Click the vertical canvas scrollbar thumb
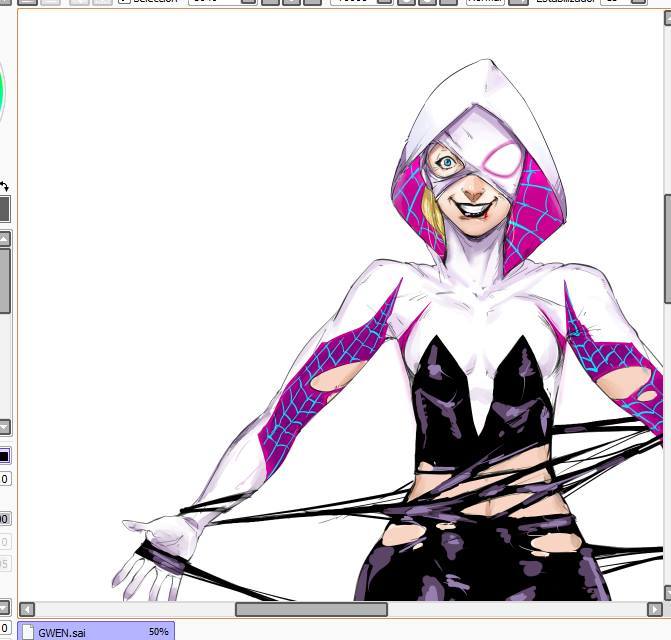Image resolution: width=671 pixels, height=640 pixels. pos(668,249)
